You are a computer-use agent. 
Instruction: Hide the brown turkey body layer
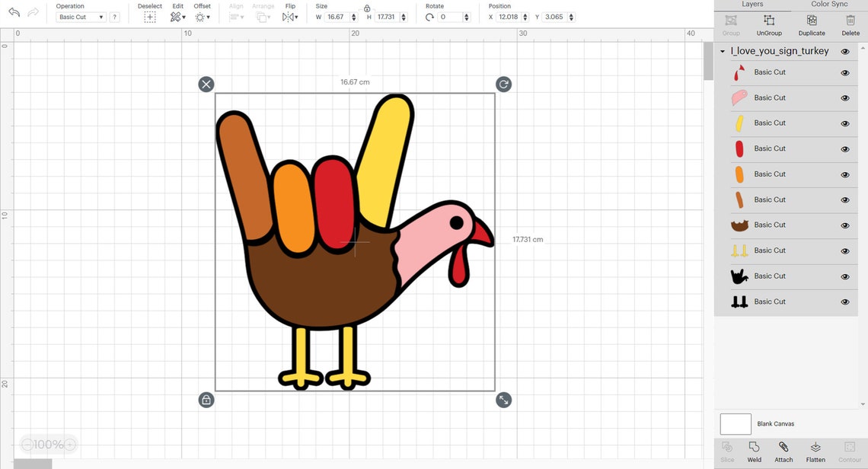pos(844,225)
